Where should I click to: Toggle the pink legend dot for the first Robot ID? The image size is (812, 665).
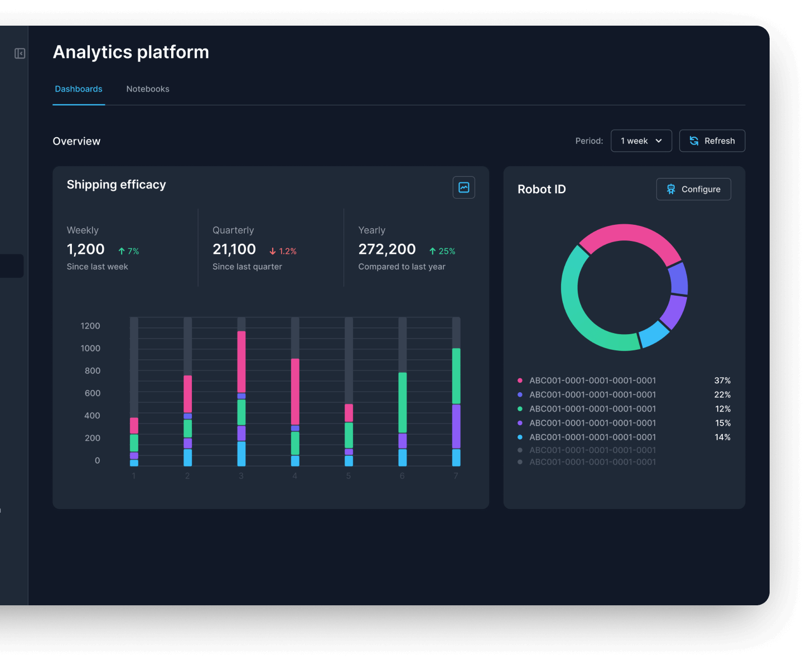click(520, 380)
